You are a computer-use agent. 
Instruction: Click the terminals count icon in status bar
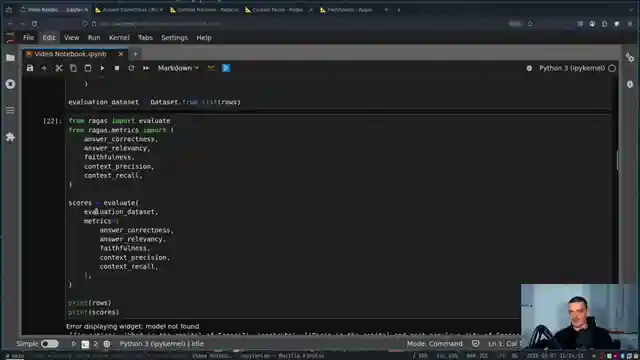click(x=85, y=344)
